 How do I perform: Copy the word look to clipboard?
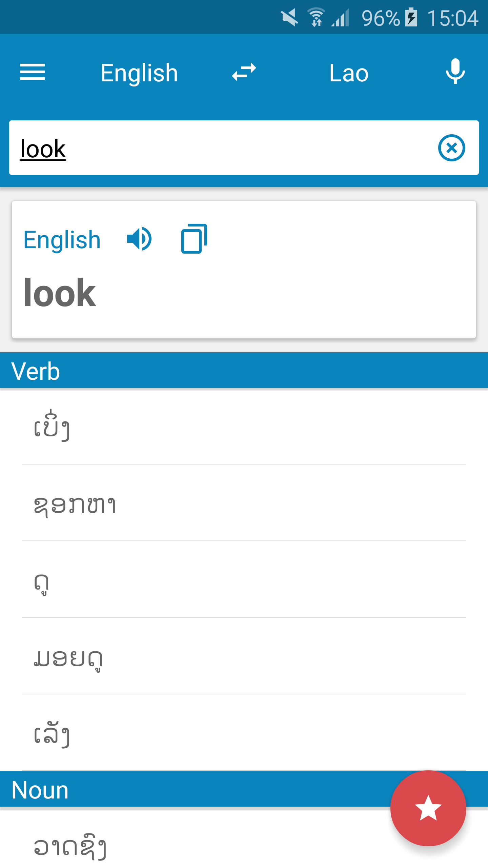pyautogui.click(x=194, y=239)
